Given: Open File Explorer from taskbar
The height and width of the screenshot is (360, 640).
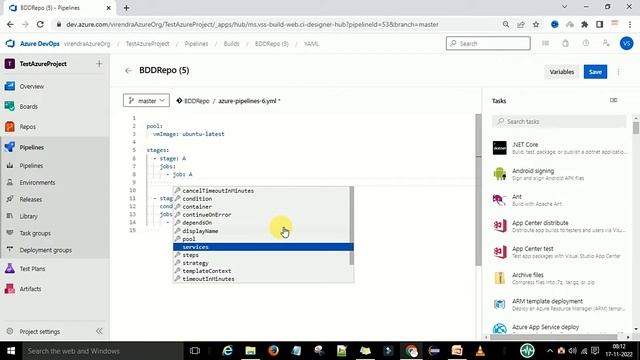Looking at the screenshot, I should click(250, 351).
